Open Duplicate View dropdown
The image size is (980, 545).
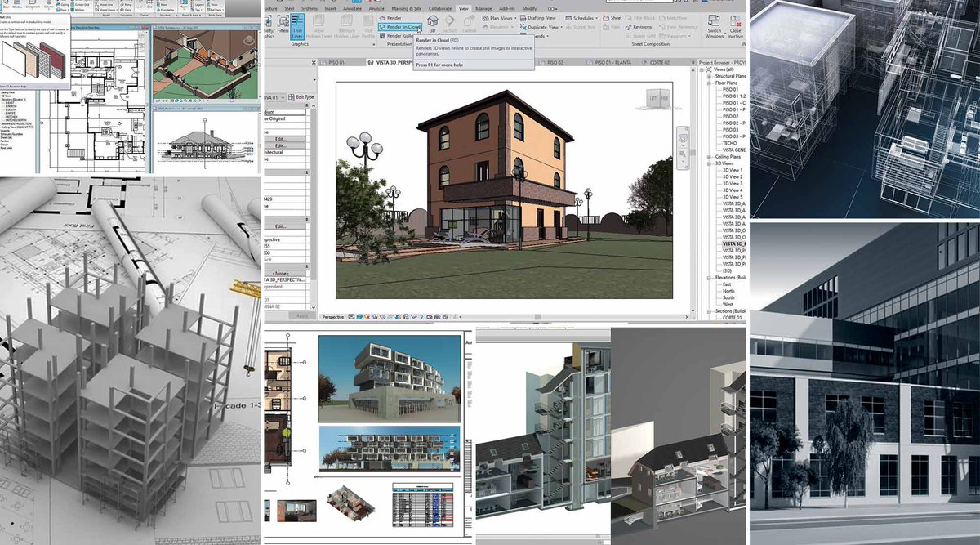click(541, 27)
